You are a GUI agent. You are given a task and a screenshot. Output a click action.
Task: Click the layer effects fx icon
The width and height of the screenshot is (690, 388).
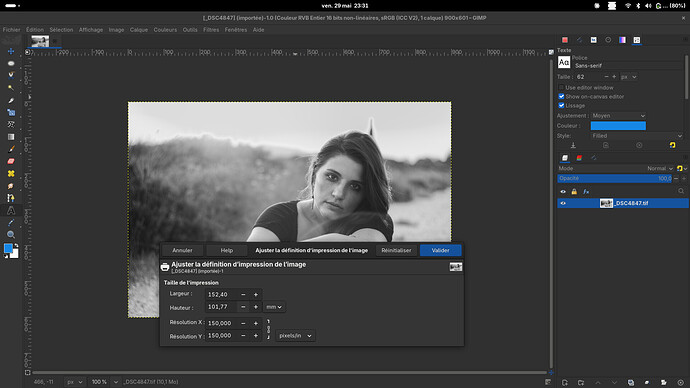pos(586,192)
